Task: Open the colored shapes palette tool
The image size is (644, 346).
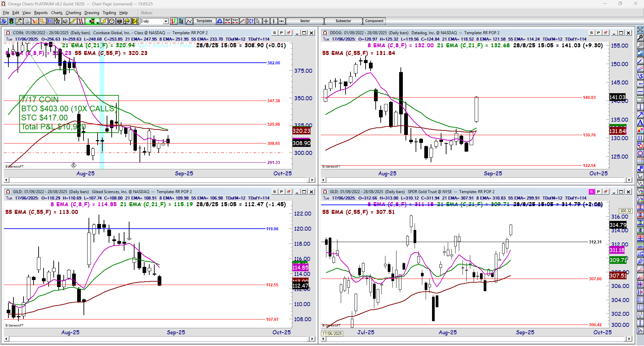Action: click(x=640, y=130)
